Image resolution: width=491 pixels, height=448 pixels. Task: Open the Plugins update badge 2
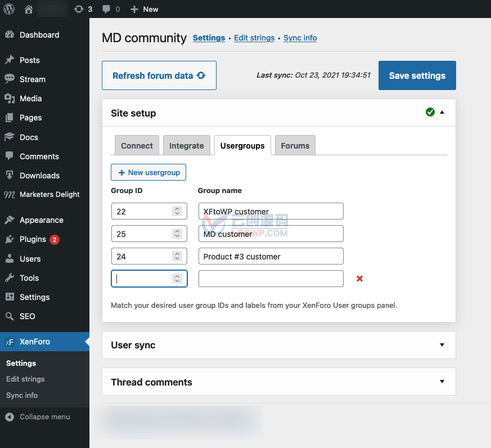[55, 240]
